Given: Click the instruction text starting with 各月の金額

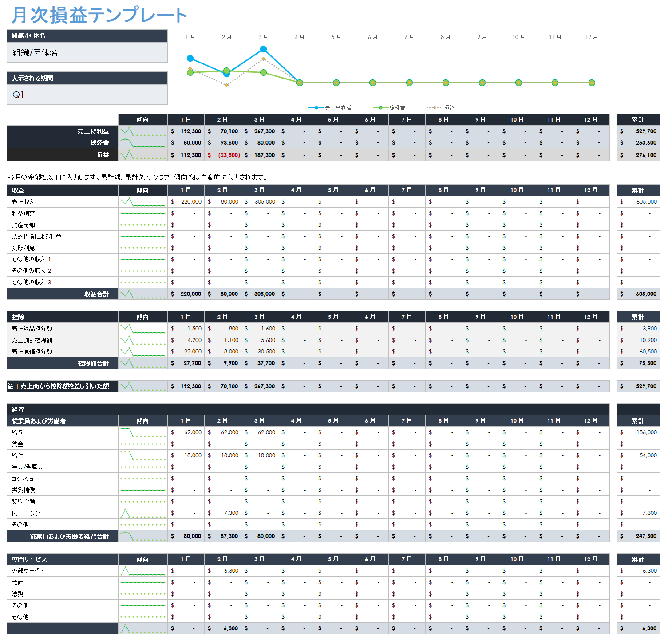Looking at the screenshot, I should [138, 177].
